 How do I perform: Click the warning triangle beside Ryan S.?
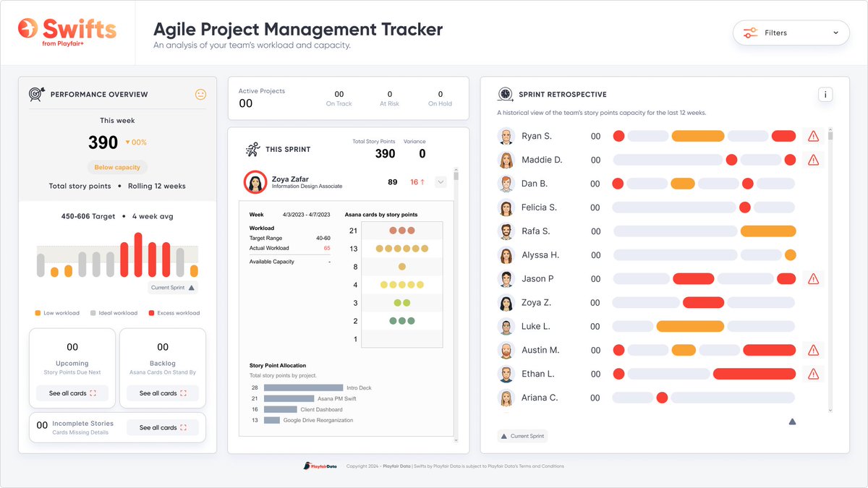(x=813, y=135)
